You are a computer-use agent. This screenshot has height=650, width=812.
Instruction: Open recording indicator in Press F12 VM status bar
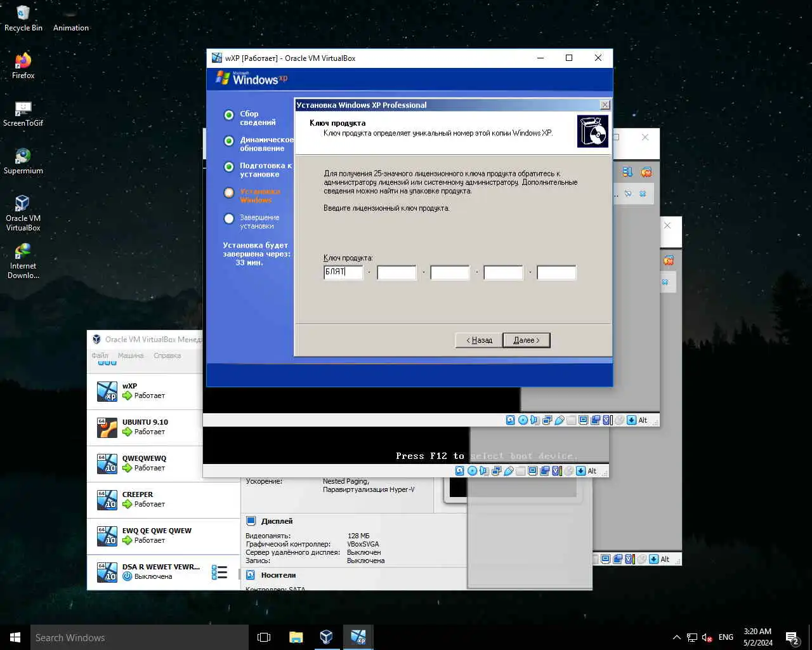coord(544,471)
